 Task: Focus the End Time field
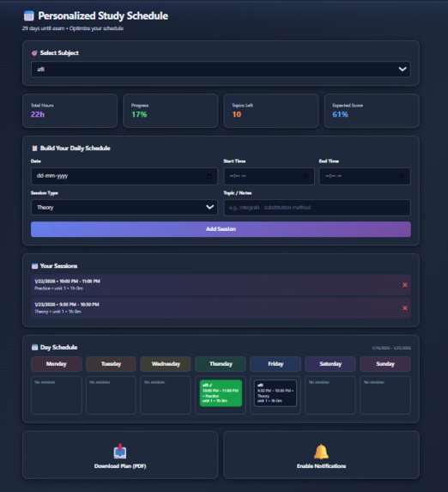(365, 176)
